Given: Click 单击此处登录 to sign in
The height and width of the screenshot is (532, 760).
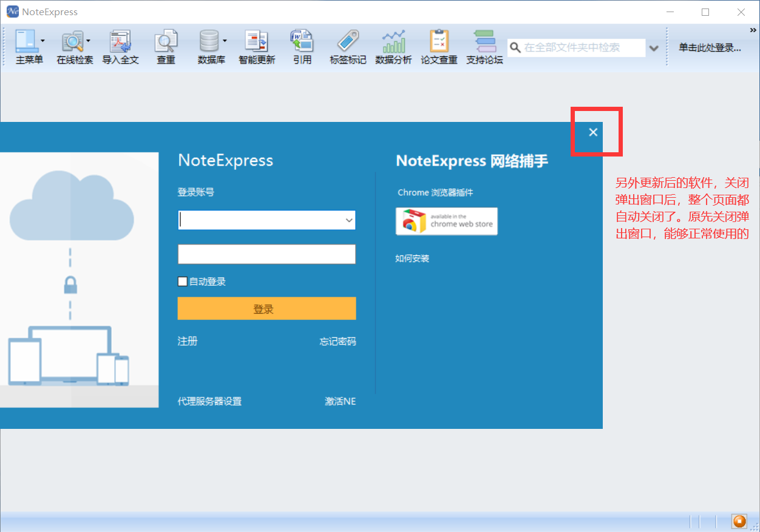Looking at the screenshot, I should click(710, 48).
